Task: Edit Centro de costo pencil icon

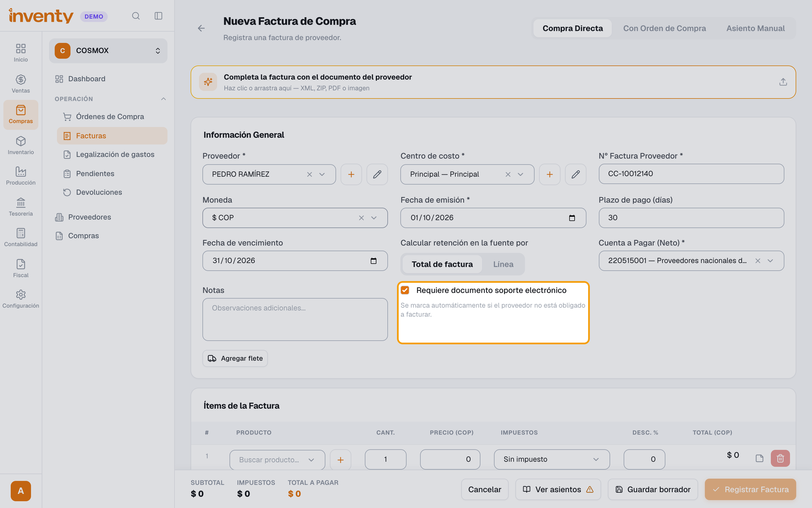Action: pyautogui.click(x=576, y=174)
